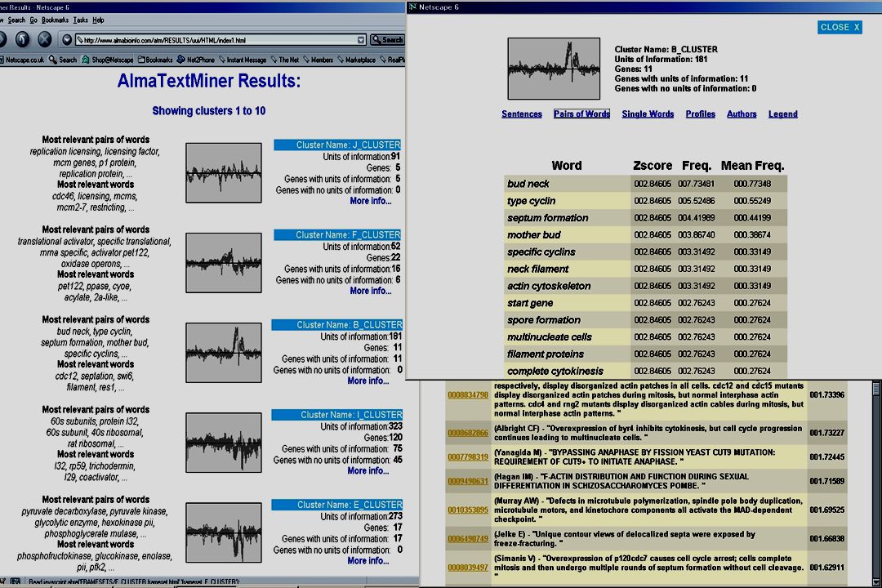Click the 'bud neck' word row

[646, 184]
